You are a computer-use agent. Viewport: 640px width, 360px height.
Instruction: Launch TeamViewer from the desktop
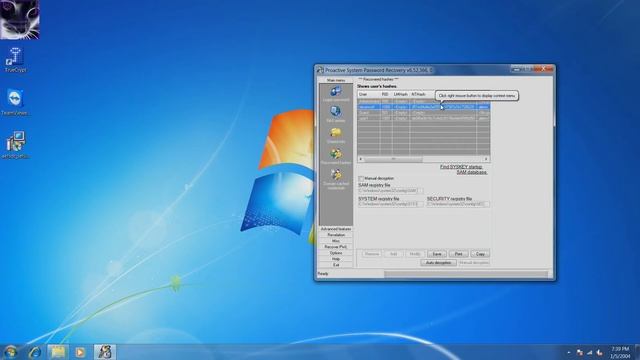[x=16, y=102]
